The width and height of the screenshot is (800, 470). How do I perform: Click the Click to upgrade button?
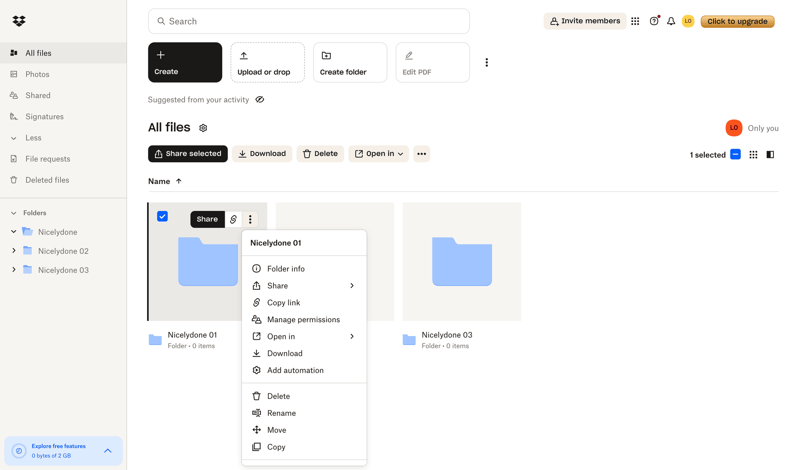click(x=737, y=21)
